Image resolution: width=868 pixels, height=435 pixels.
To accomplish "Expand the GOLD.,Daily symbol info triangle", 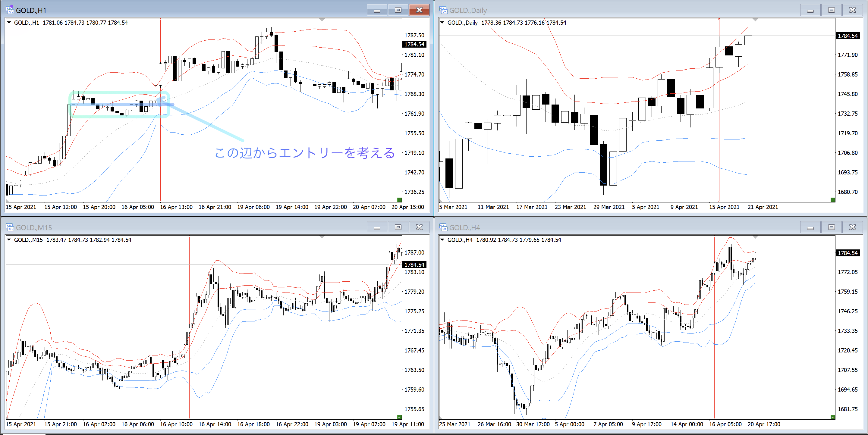I will pos(442,23).
